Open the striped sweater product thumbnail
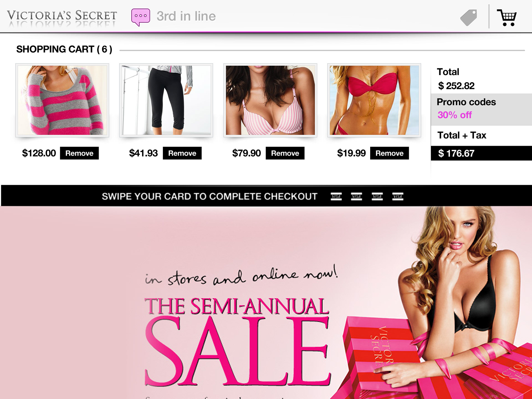The width and height of the screenshot is (532, 399). click(62, 100)
